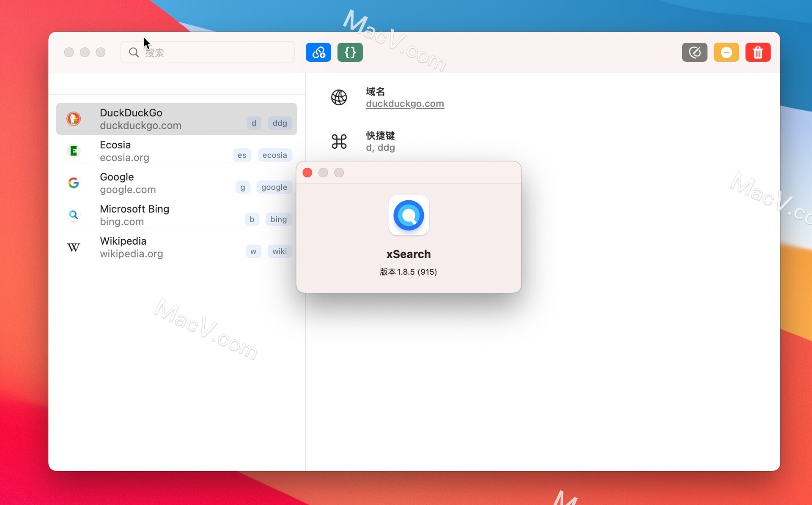Click the blue add search engine link icon
Viewport: 812px width, 505px height.
[318, 52]
